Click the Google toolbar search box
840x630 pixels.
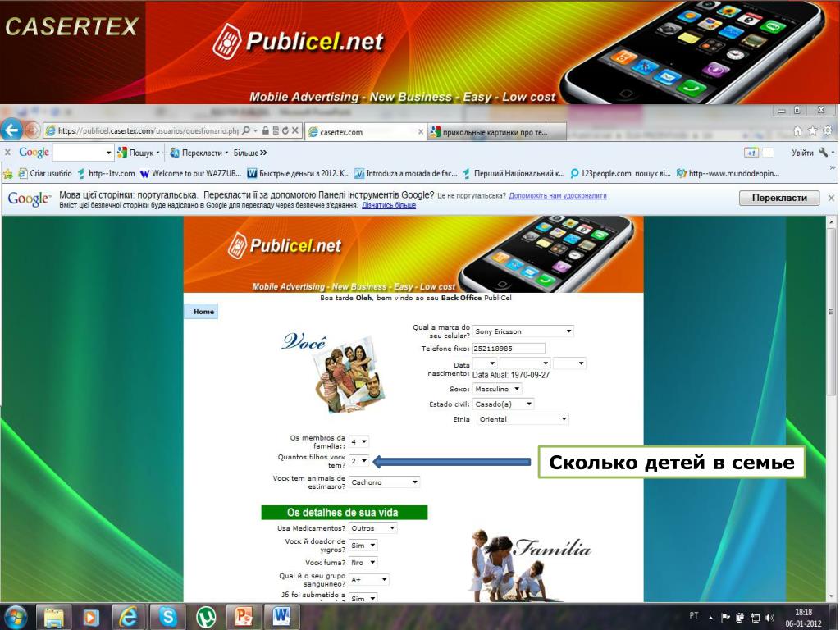83,153
